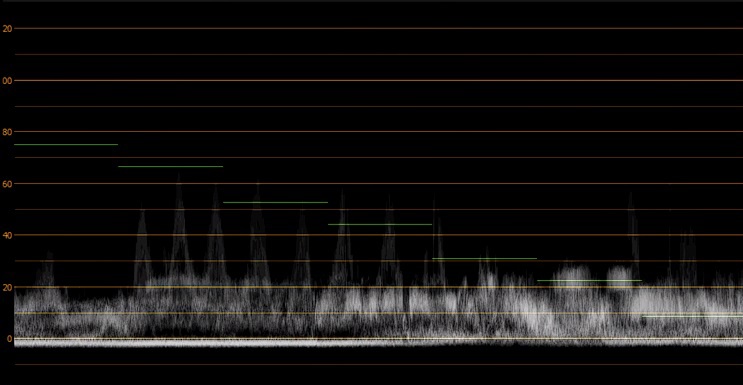Image resolution: width=743 pixels, height=385 pixels.
Task: Click the 80 scale label
Action: [x=7, y=132]
